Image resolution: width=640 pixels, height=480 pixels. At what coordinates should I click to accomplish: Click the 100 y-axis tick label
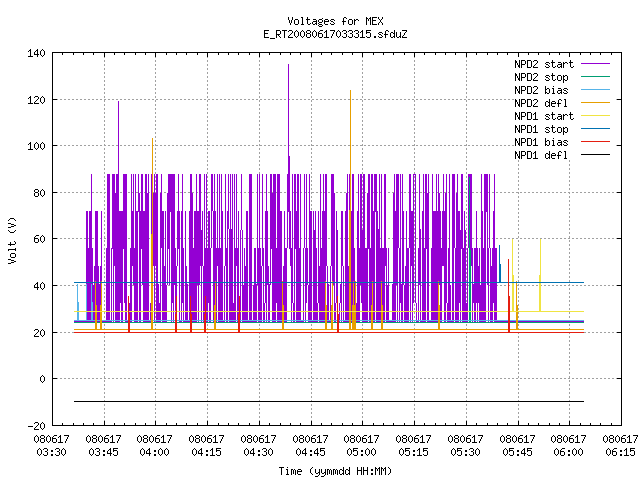tap(36, 146)
